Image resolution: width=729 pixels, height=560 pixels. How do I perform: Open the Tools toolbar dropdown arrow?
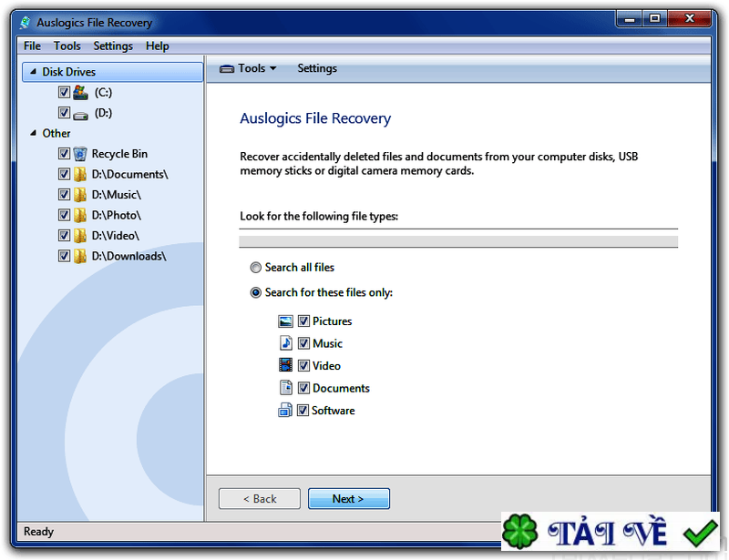click(x=272, y=68)
